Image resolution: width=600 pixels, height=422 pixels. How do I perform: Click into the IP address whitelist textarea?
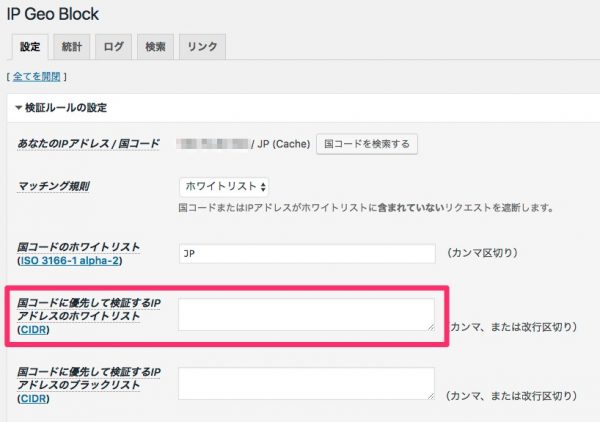coord(306,314)
